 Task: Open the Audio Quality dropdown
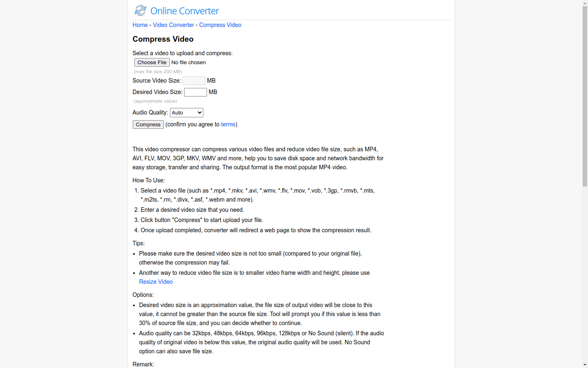186,112
